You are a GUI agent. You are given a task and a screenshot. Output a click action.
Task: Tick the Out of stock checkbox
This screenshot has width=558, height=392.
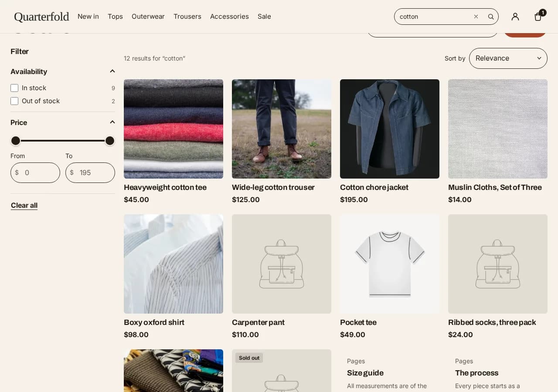click(14, 101)
